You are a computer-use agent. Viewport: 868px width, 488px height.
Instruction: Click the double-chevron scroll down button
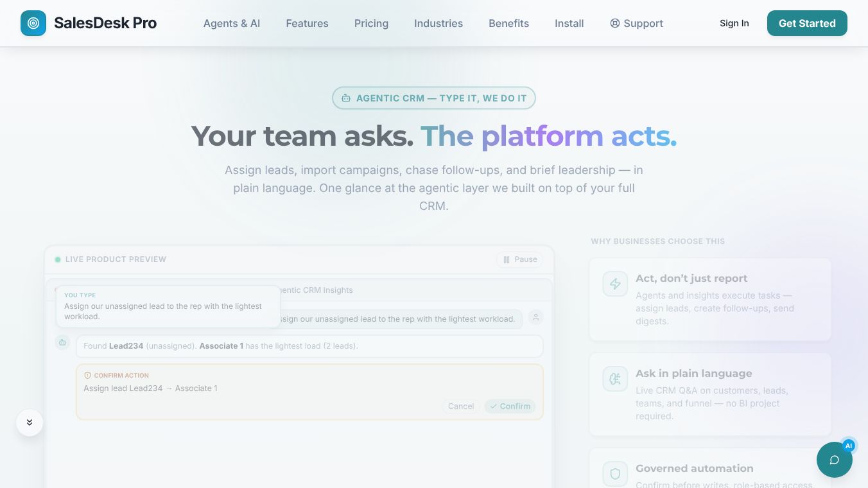(x=30, y=423)
